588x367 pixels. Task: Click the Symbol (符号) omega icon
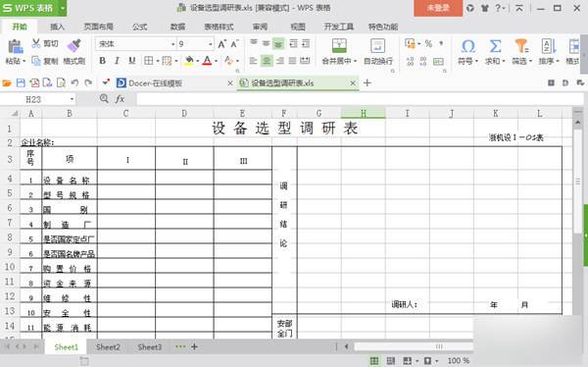coord(468,46)
